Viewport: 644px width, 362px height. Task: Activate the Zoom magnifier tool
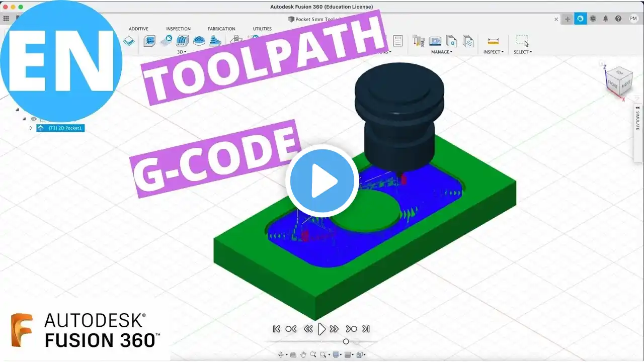(313, 354)
